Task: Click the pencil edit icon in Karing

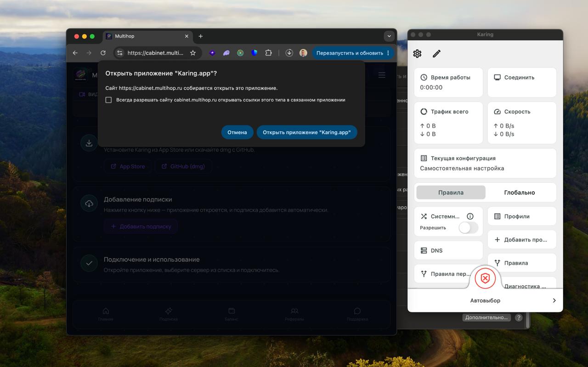Action: [x=436, y=54]
